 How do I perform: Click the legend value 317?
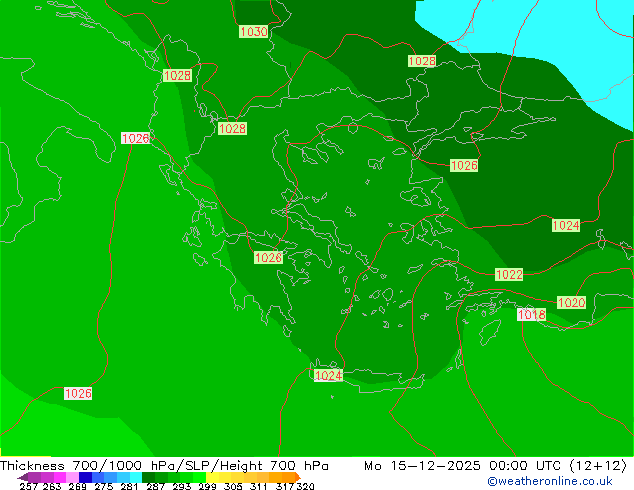(285, 486)
